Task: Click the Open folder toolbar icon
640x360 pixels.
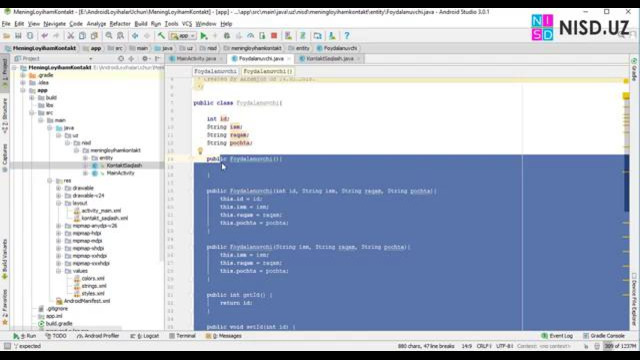Action: tap(7, 36)
